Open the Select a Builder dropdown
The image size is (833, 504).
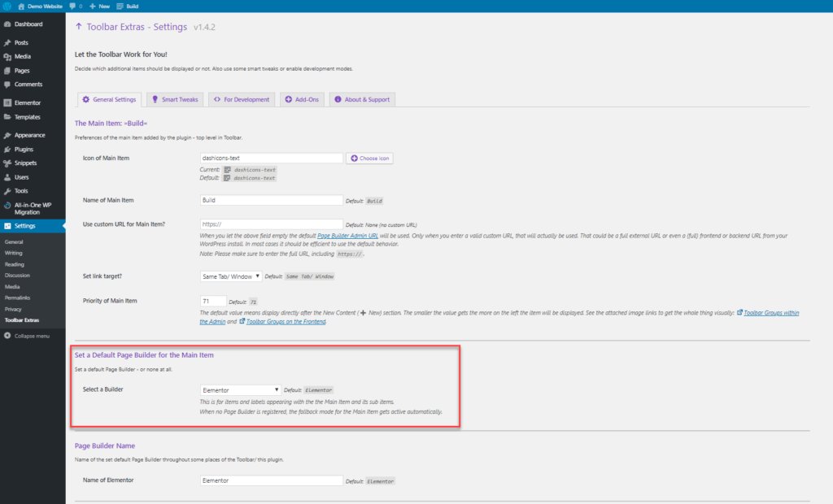pos(240,390)
